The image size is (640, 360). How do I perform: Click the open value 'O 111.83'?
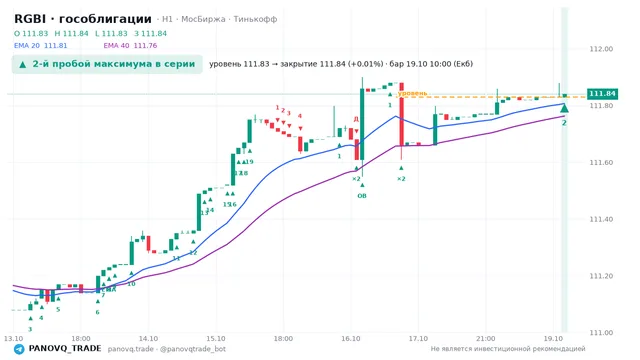[31, 33]
